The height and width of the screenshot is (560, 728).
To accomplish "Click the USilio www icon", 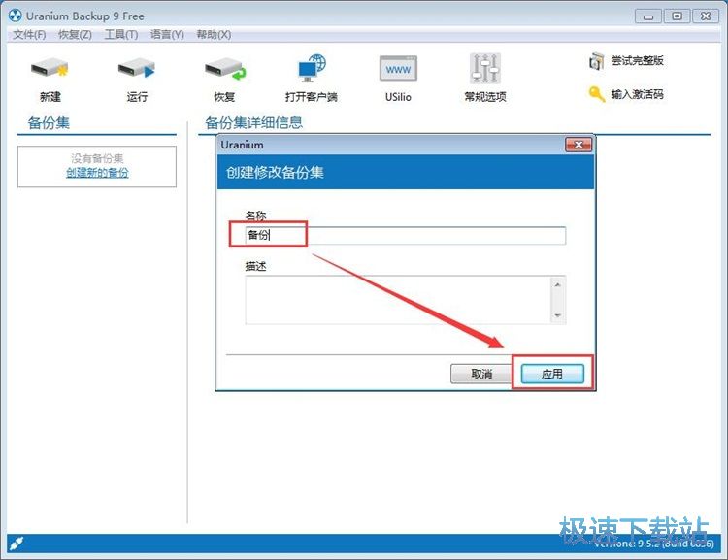I will click(398, 69).
